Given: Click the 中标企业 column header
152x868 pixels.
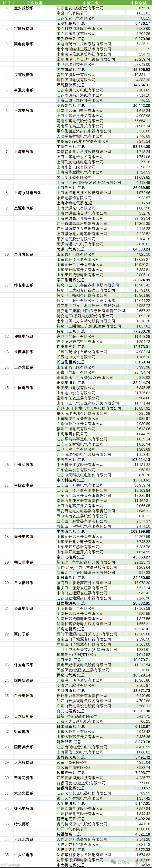Looking at the screenshot, I should 91,3.
